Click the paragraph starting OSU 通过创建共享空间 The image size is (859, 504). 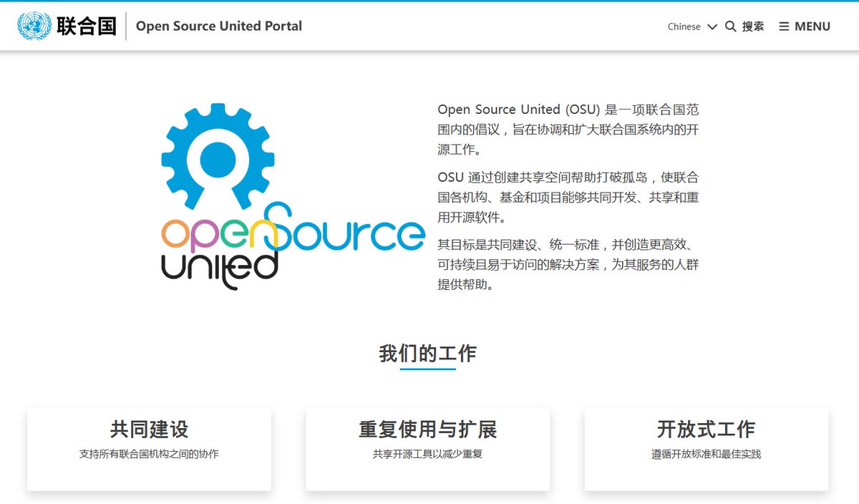(x=568, y=197)
